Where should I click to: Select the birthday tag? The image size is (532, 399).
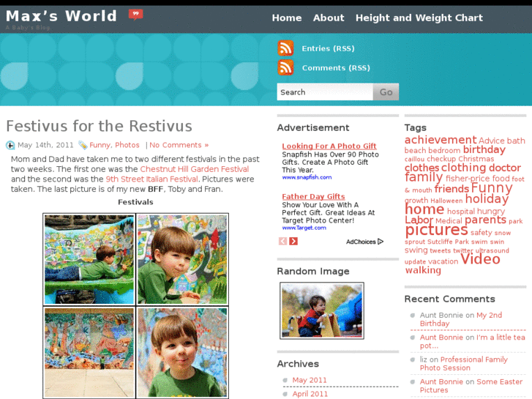484,150
